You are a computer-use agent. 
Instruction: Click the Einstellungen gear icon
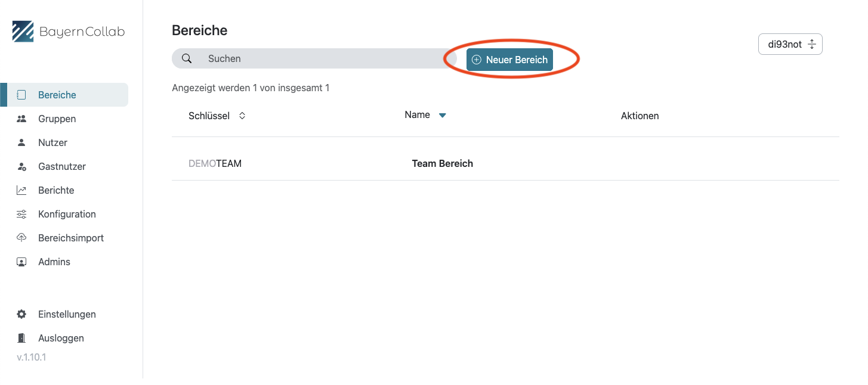[21, 314]
